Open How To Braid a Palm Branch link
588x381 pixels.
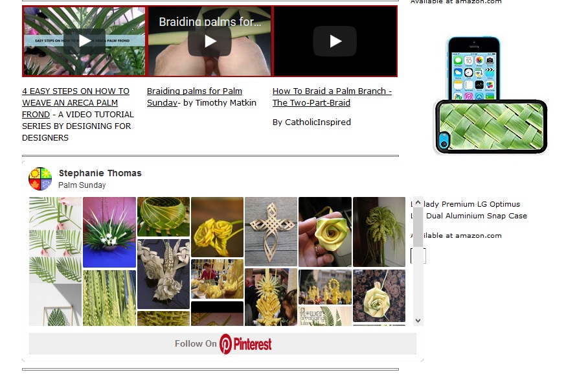click(x=332, y=97)
